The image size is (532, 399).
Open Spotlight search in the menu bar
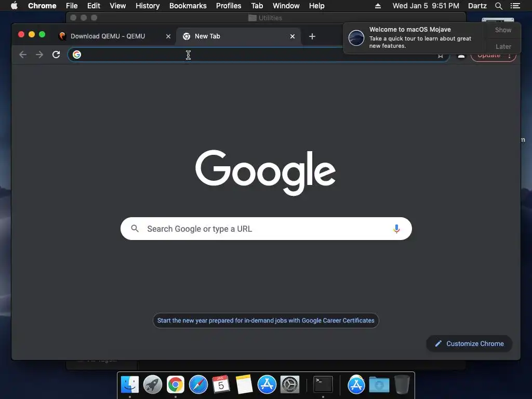coord(498,6)
